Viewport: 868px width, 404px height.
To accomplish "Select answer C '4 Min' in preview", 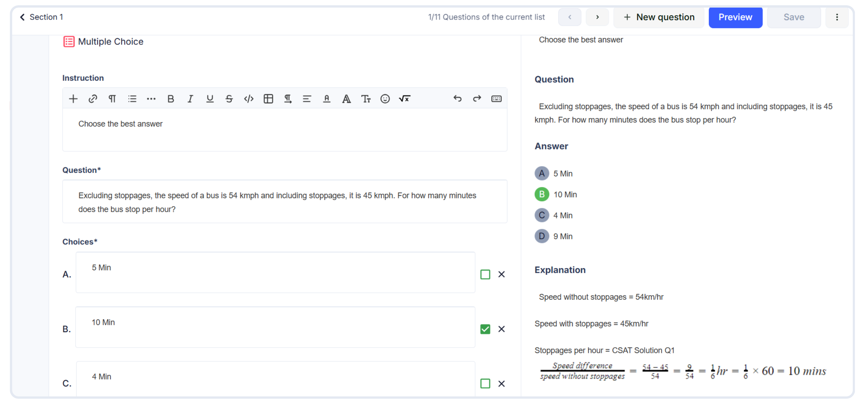I will (542, 216).
